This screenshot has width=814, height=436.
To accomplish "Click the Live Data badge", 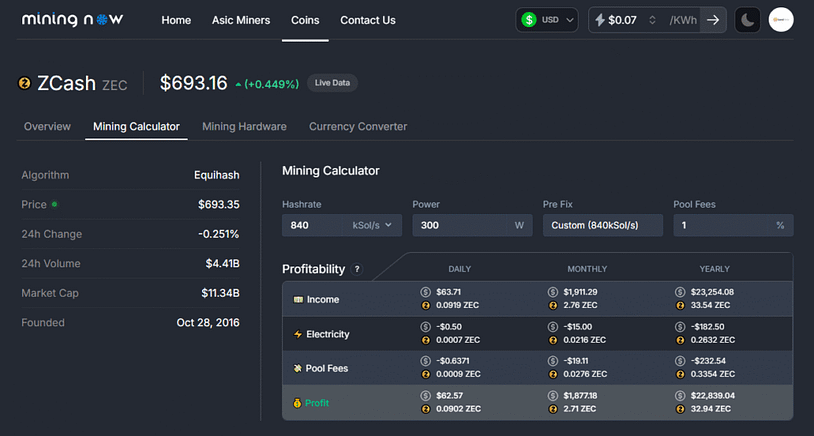I will pyautogui.click(x=332, y=84).
